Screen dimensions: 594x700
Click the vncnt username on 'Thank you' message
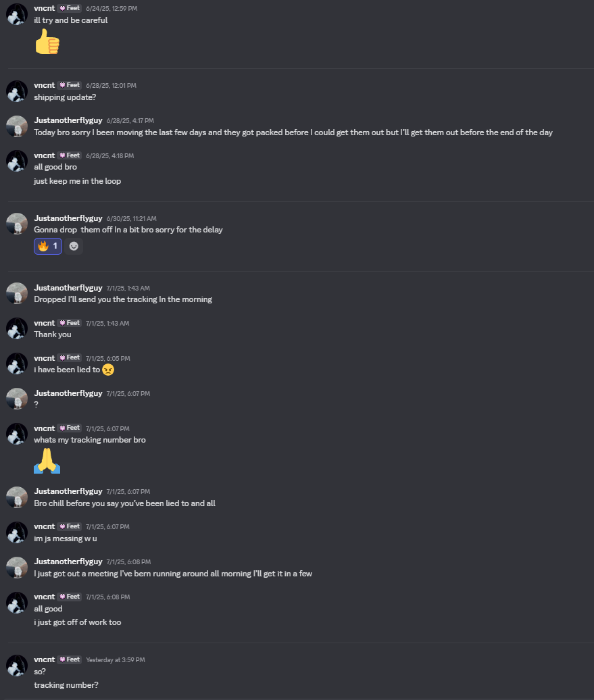[44, 323]
